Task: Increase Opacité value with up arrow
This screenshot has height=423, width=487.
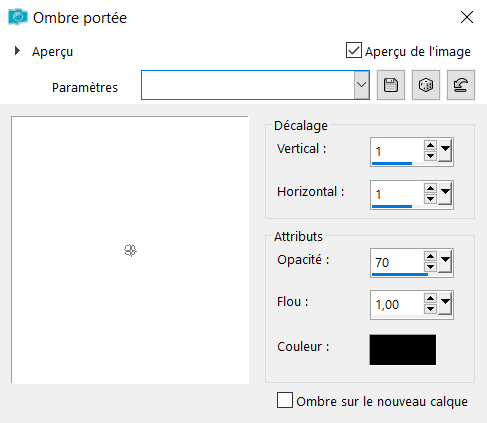Action: (x=430, y=256)
